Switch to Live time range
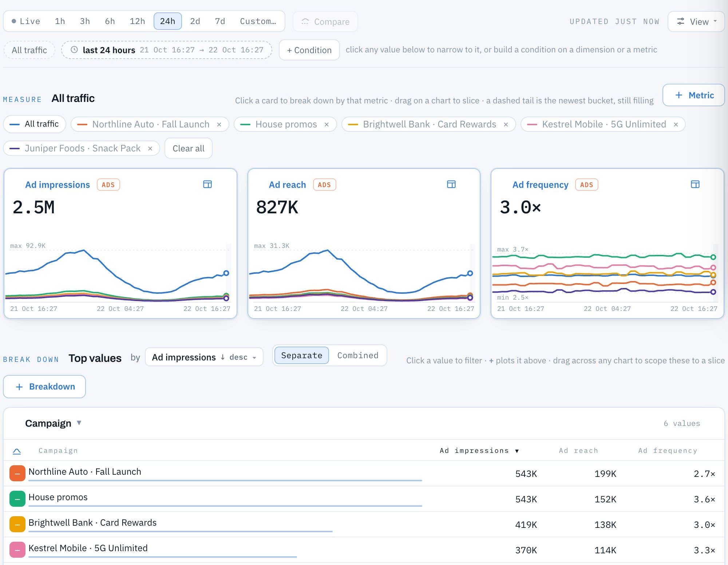Image resolution: width=728 pixels, height=565 pixels. click(x=26, y=21)
